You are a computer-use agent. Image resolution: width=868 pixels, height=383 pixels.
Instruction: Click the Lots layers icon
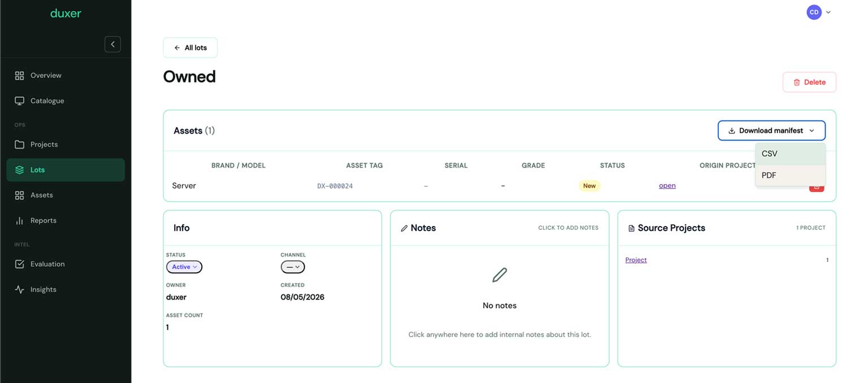19,169
